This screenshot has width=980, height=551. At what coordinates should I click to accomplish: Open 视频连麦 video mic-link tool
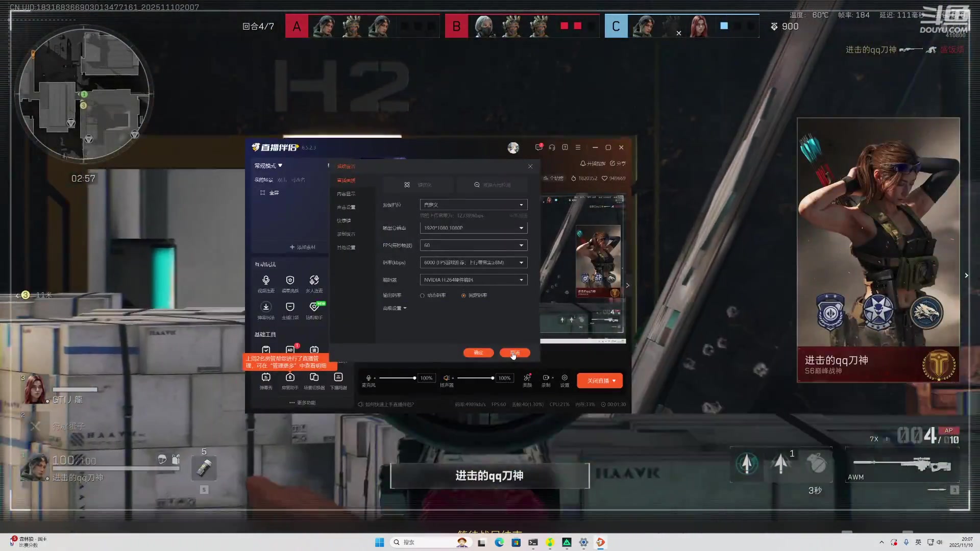click(x=266, y=281)
